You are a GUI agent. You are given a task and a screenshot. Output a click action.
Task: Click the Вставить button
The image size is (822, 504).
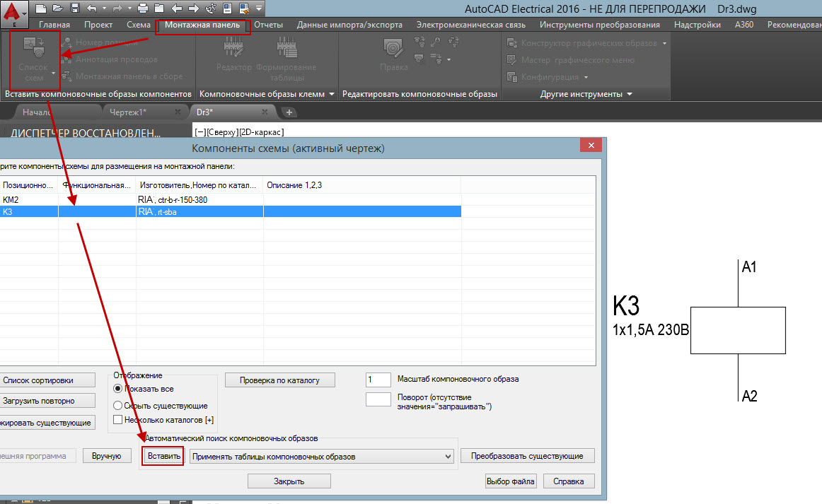164,456
